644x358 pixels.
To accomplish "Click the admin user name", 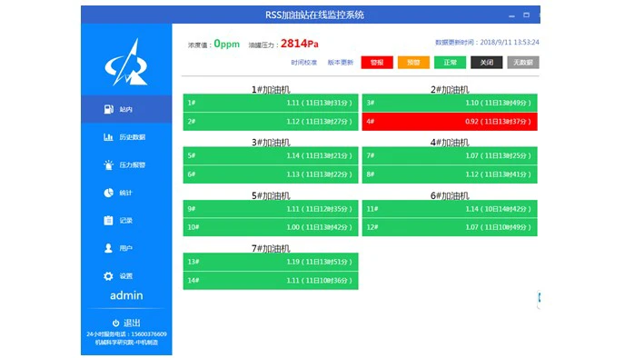I will [x=126, y=295].
